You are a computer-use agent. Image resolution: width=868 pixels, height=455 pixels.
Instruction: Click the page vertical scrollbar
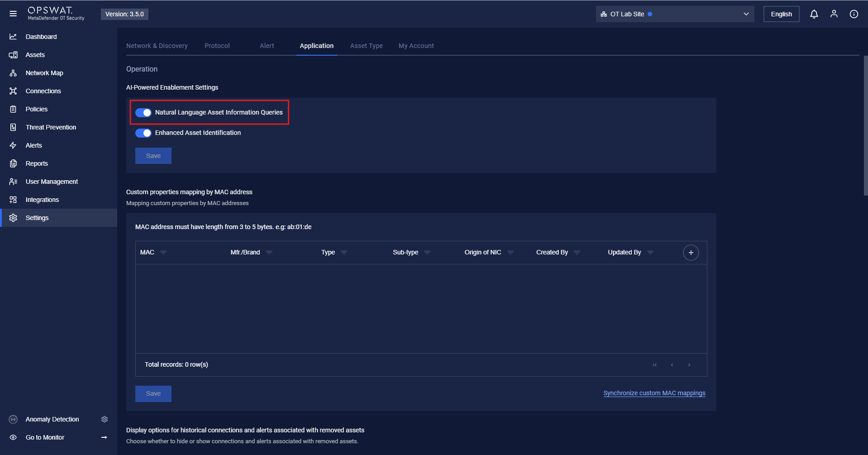point(865,126)
